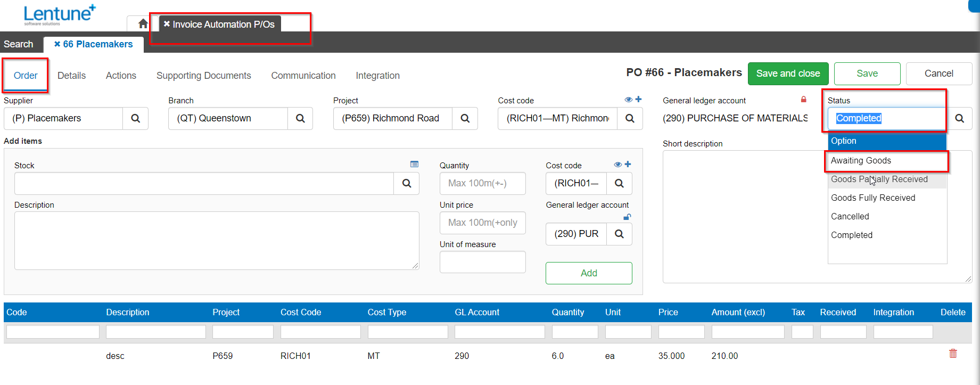
Task: Toggle the eye icon beside top Cost code
Action: coord(628,100)
